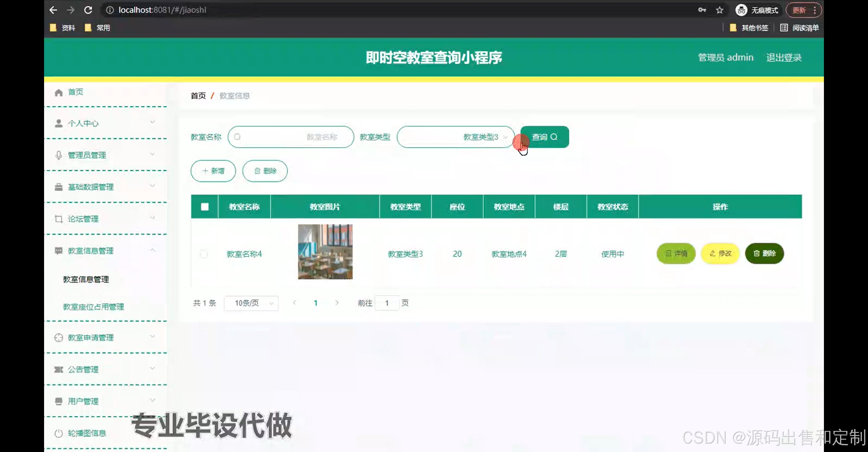Click the home icon in the sidebar
Viewport: 868px width, 452px height.
(x=59, y=92)
